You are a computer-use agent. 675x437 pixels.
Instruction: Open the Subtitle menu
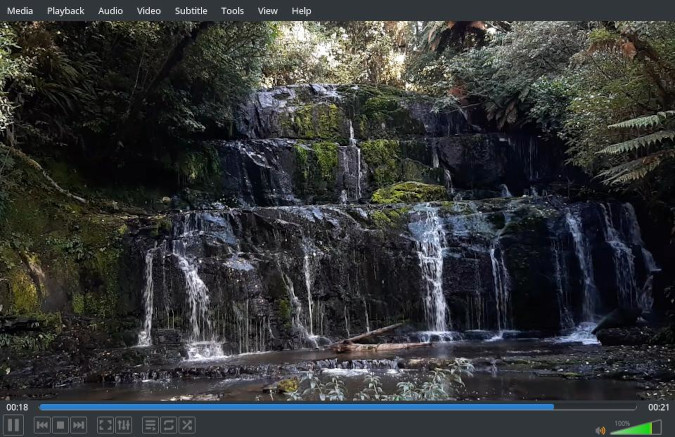click(191, 11)
